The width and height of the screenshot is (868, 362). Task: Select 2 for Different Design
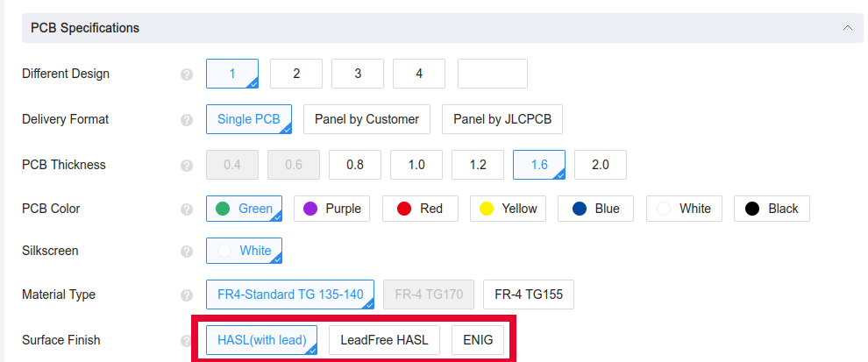296,74
